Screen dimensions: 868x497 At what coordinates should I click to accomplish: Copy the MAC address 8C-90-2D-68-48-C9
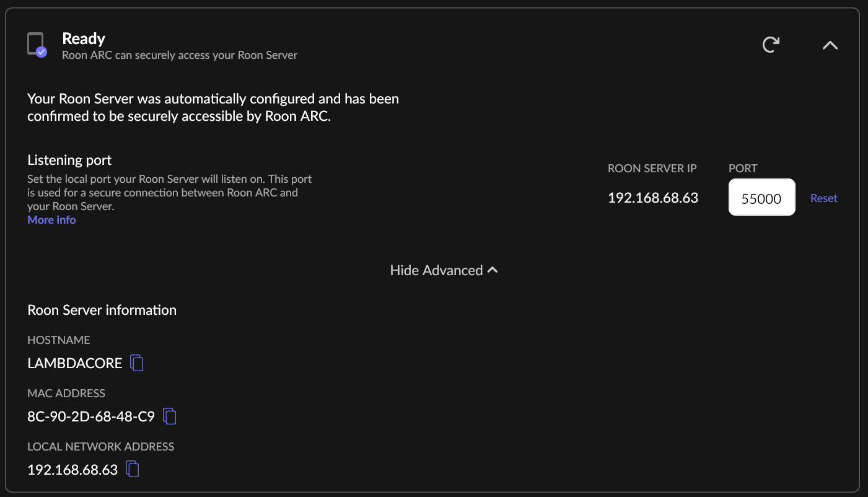pos(169,416)
